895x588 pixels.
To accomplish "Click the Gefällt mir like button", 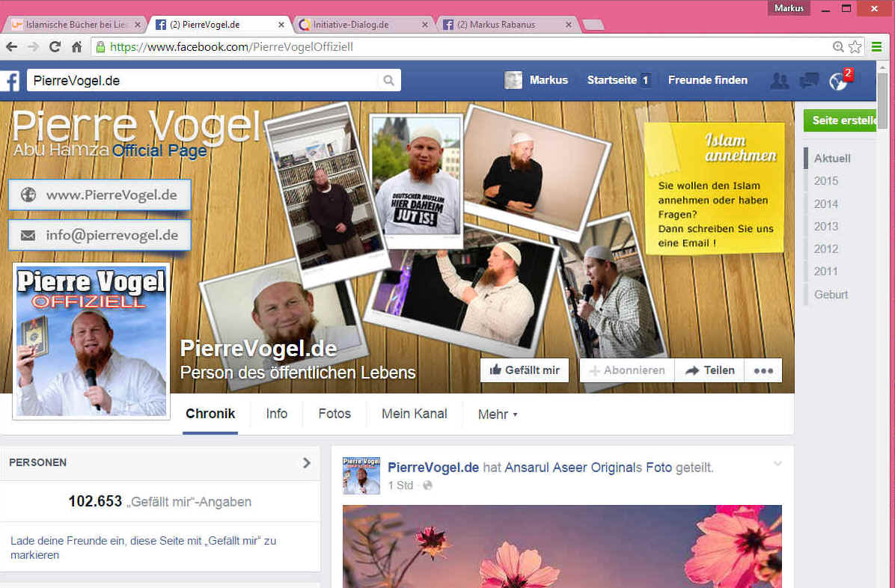I will 525,370.
